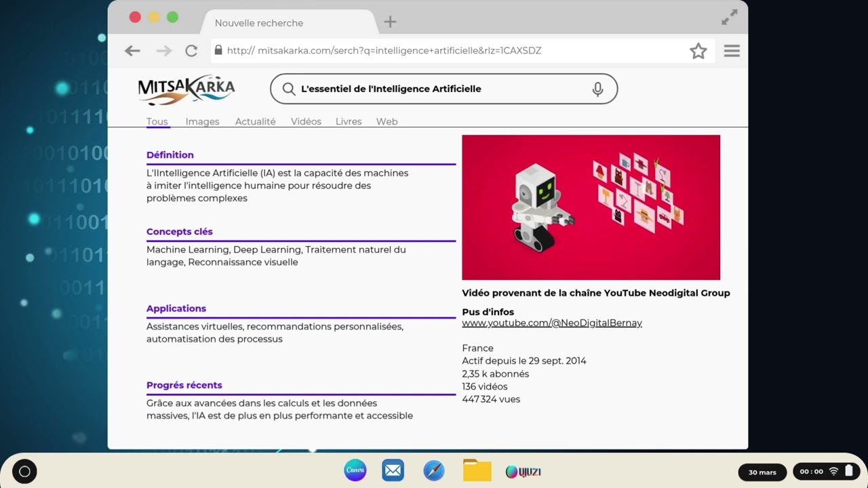Open the robot video thumbnail
The width and height of the screenshot is (868, 488).
(x=591, y=207)
